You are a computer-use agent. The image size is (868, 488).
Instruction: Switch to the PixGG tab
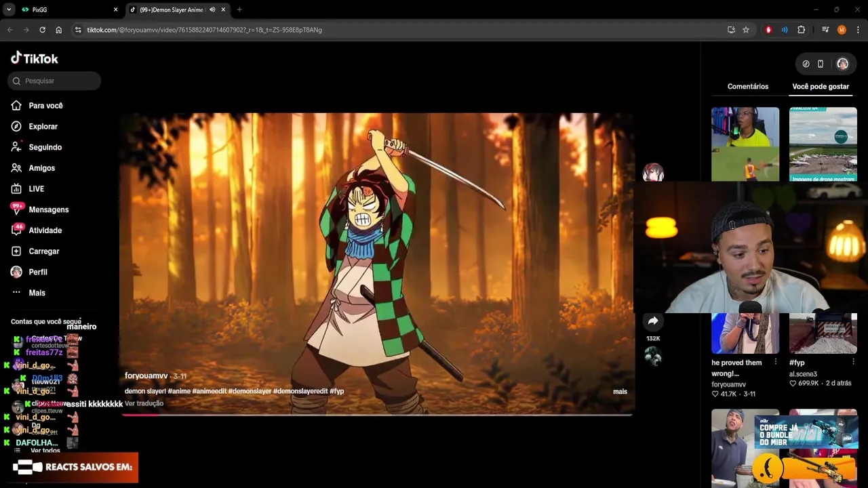69,9
